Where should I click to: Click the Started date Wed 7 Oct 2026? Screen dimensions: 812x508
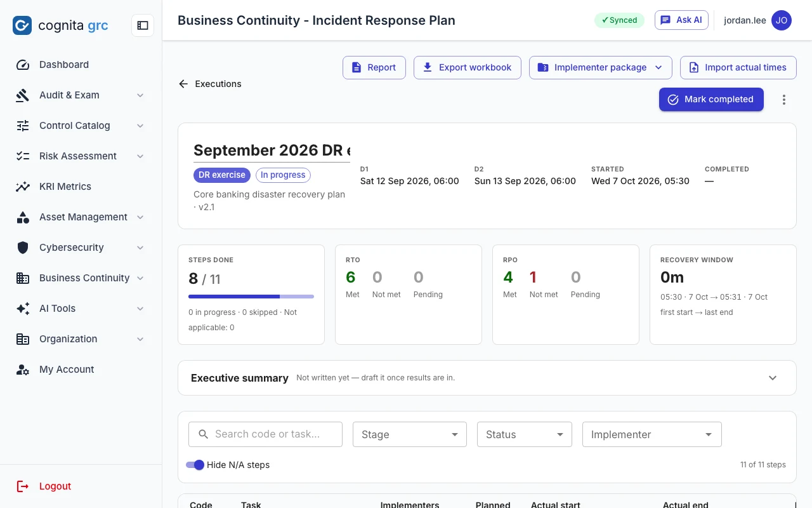click(x=640, y=181)
